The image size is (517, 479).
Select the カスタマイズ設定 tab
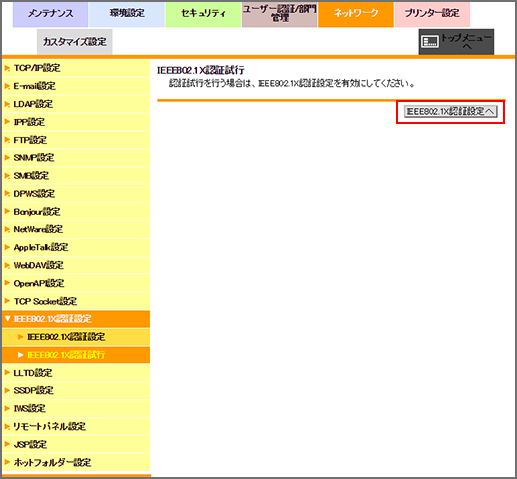(75, 42)
